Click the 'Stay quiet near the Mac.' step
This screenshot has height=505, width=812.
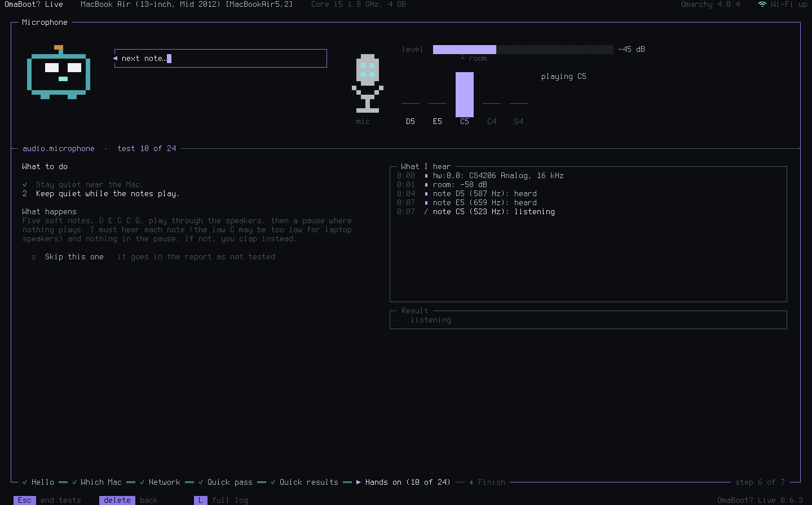tap(90, 184)
